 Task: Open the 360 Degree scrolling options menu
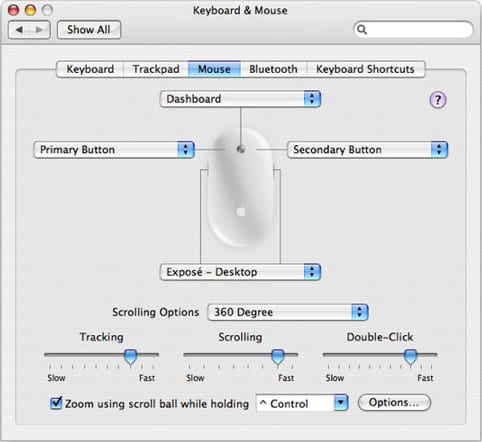pyautogui.click(x=288, y=312)
